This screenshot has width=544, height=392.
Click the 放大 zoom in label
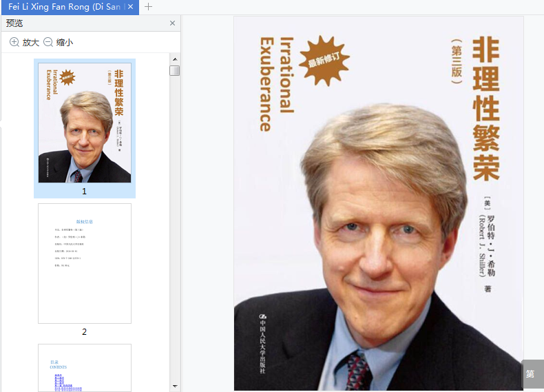[31, 42]
